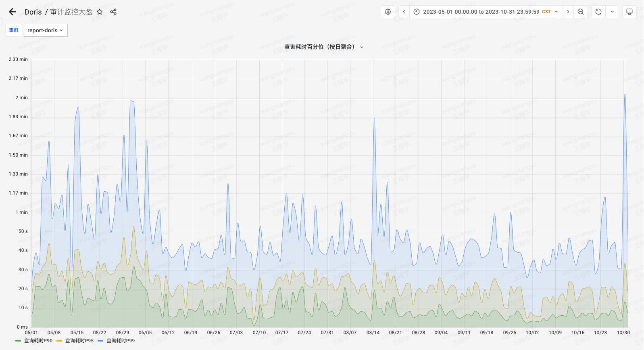Click the 1 min y-axis label
This screenshot has height=350, width=644.
21,212
